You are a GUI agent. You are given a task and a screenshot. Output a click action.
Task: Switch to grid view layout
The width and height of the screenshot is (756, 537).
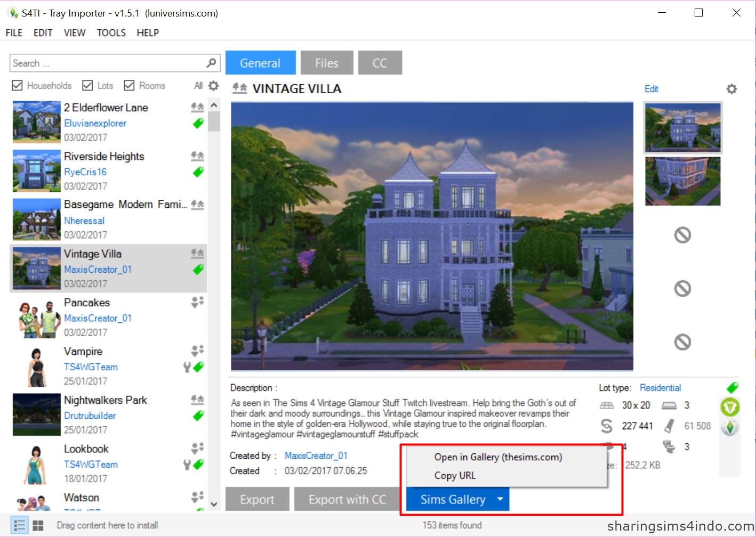pos(38,525)
